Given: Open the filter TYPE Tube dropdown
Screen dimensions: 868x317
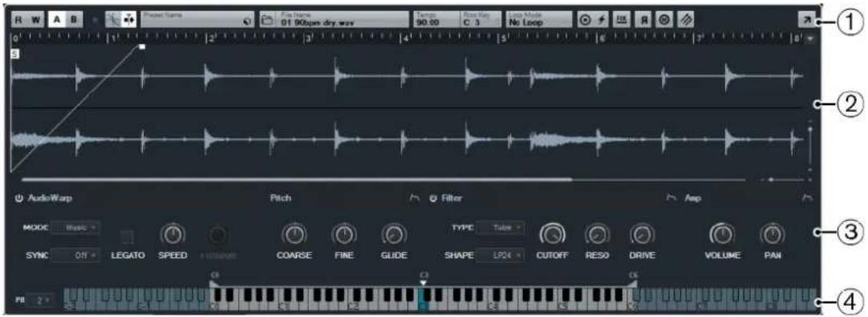Looking at the screenshot, I should (501, 227).
